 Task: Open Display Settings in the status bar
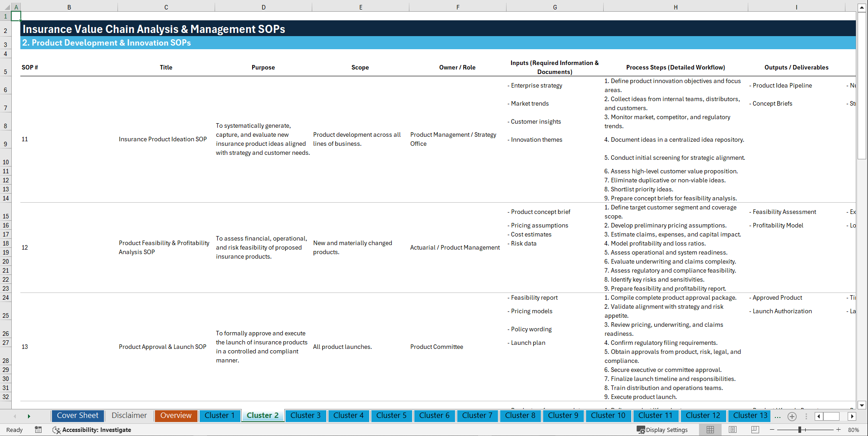click(x=663, y=430)
